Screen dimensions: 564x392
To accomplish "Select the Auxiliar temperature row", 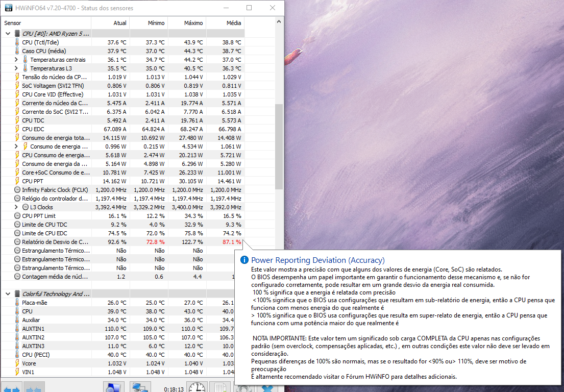I will (x=118, y=320).
